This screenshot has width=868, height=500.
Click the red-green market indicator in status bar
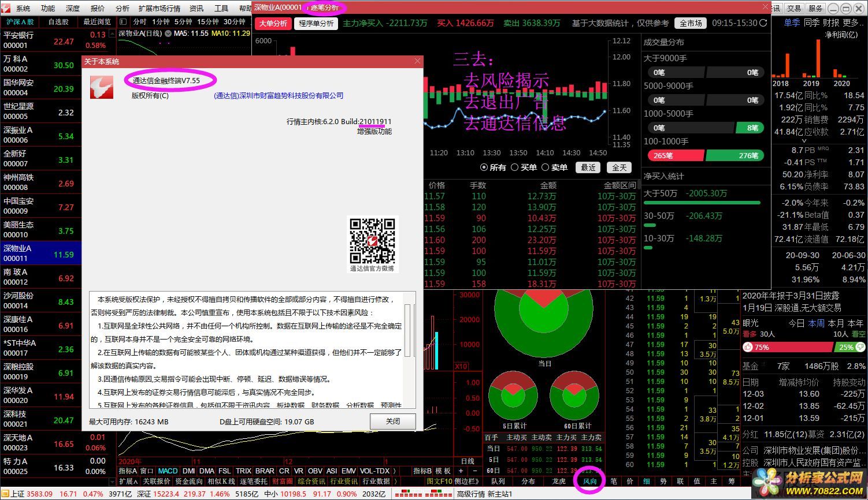[423, 494]
